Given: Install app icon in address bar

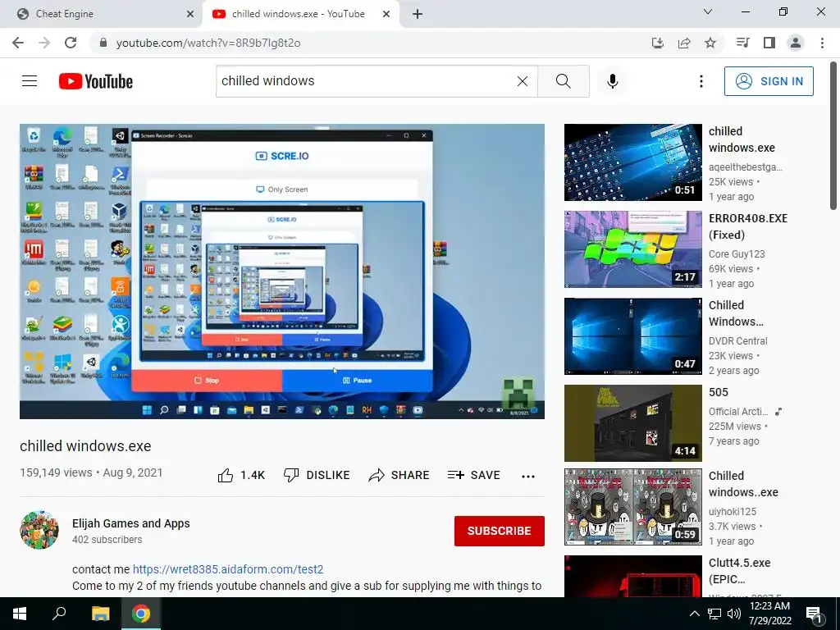Looking at the screenshot, I should (x=658, y=43).
